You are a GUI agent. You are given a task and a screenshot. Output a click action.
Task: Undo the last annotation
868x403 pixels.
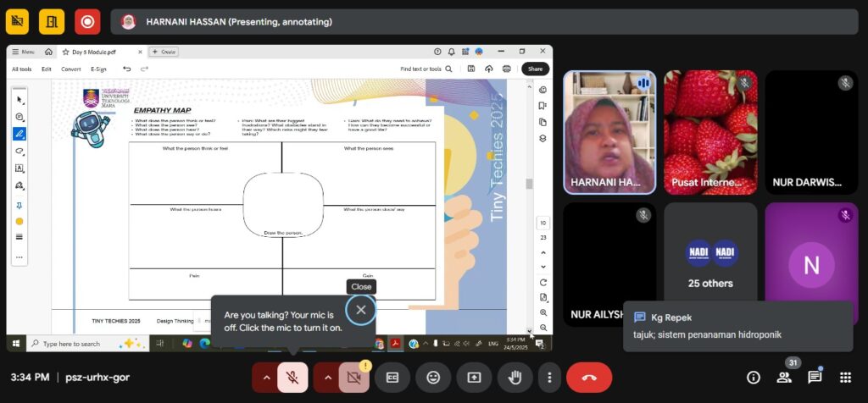(127, 69)
